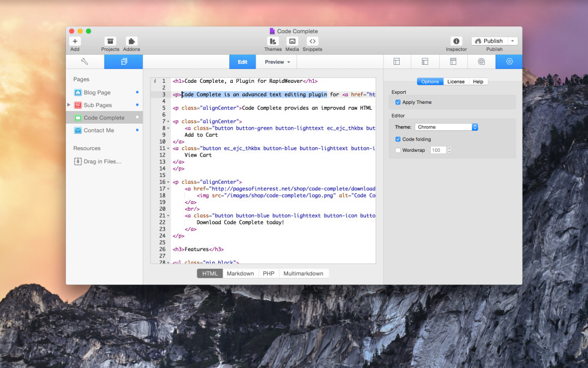Click the Drag in Files resource icon
The image size is (588, 368).
point(77,161)
